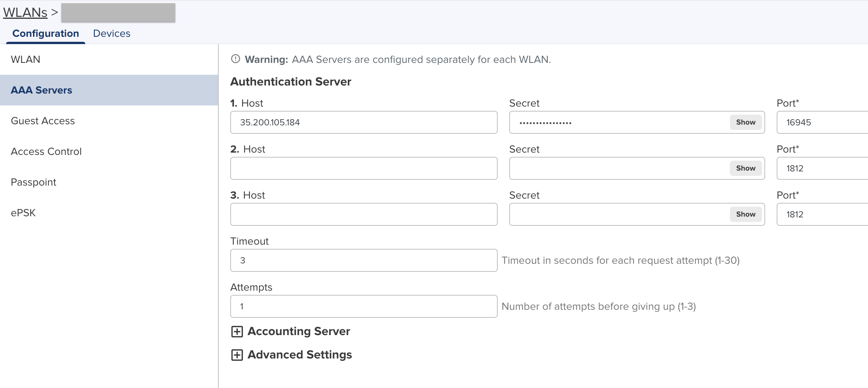The image size is (868, 388).
Task: Select AAA Servers in sidebar
Action: point(41,90)
